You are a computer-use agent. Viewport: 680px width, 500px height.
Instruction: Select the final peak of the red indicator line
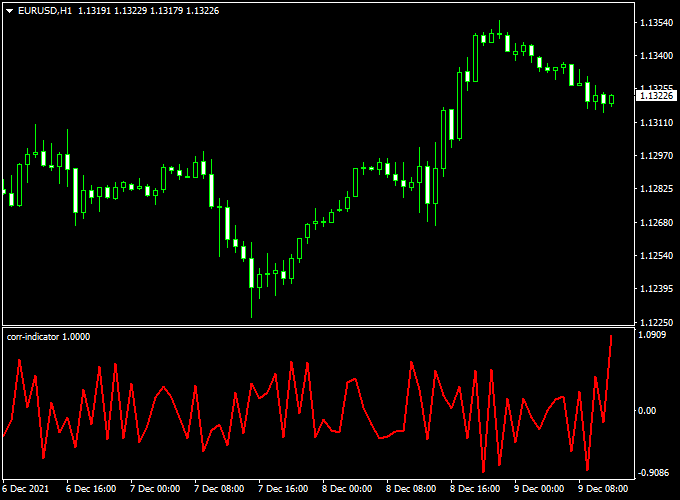click(x=611, y=336)
